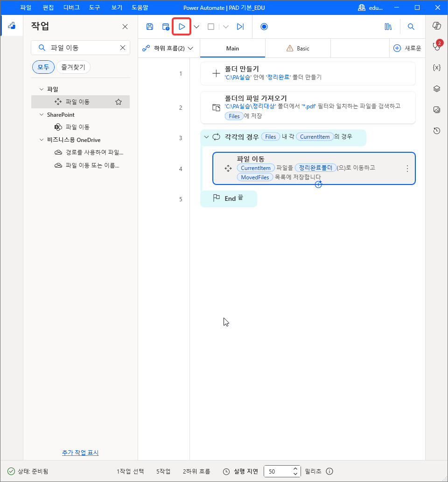Image resolution: width=448 pixels, height=482 pixels.
Task: Select the 즐겨찾기 filter pill
Action: pyautogui.click(x=73, y=67)
